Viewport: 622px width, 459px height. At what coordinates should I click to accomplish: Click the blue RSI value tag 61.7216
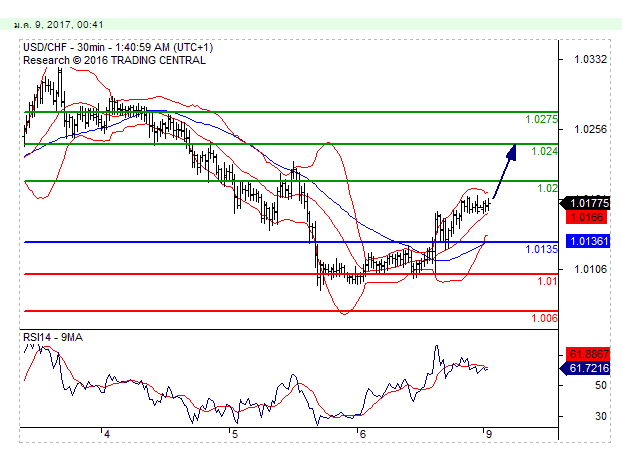(585, 369)
